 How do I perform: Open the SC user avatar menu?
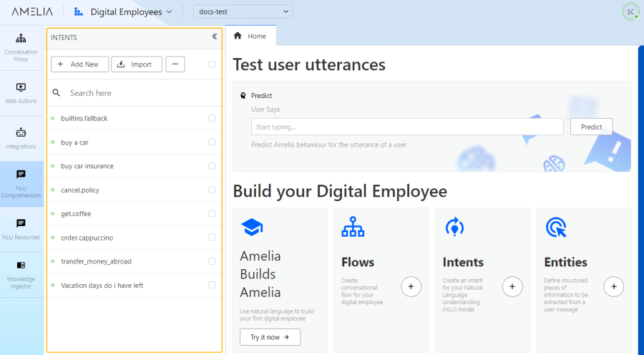630,11
